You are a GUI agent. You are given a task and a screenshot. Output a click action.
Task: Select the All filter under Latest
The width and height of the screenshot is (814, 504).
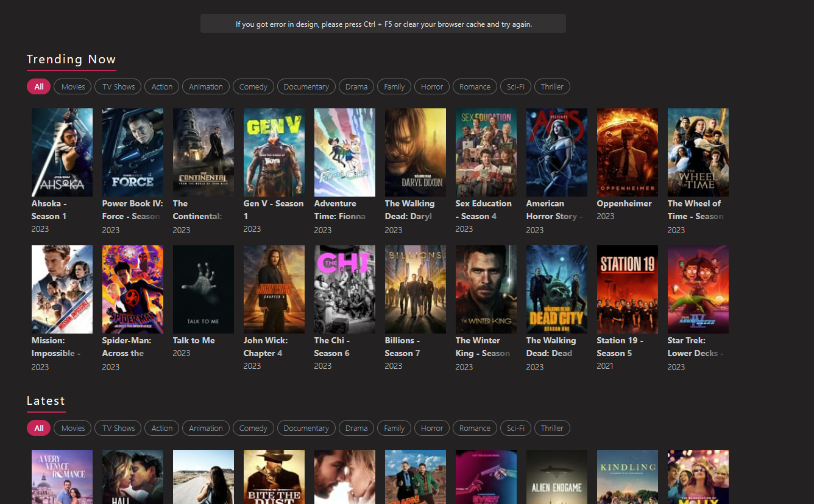click(39, 428)
